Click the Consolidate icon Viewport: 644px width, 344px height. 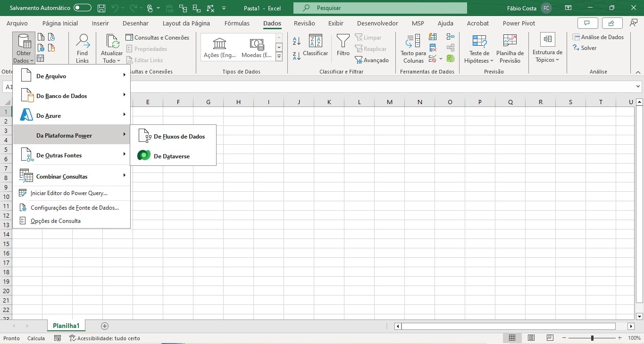coord(450,37)
